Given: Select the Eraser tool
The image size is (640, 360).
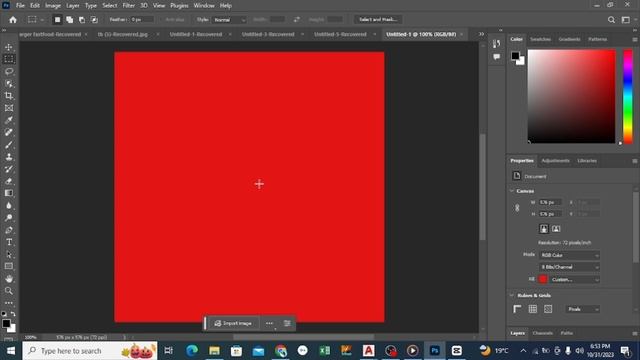Looking at the screenshot, I should 9,181.
